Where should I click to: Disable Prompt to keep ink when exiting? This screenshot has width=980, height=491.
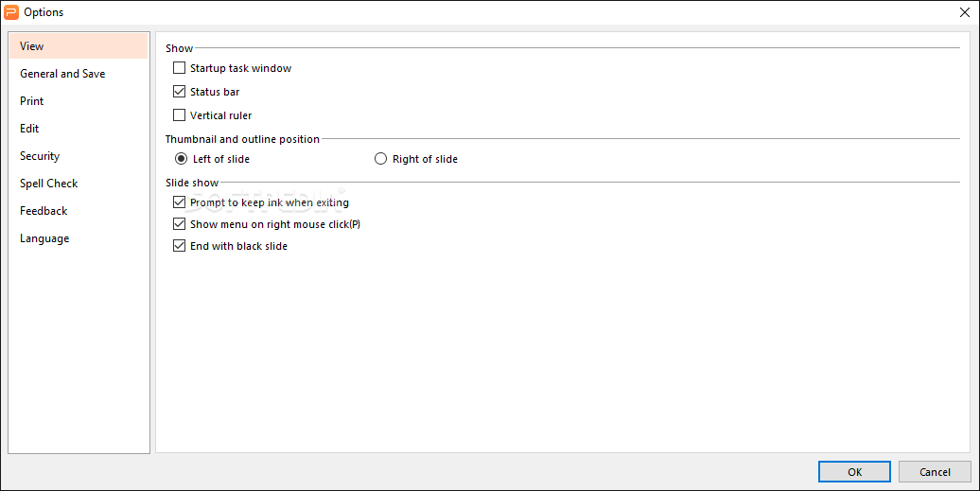[x=180, y=202]
